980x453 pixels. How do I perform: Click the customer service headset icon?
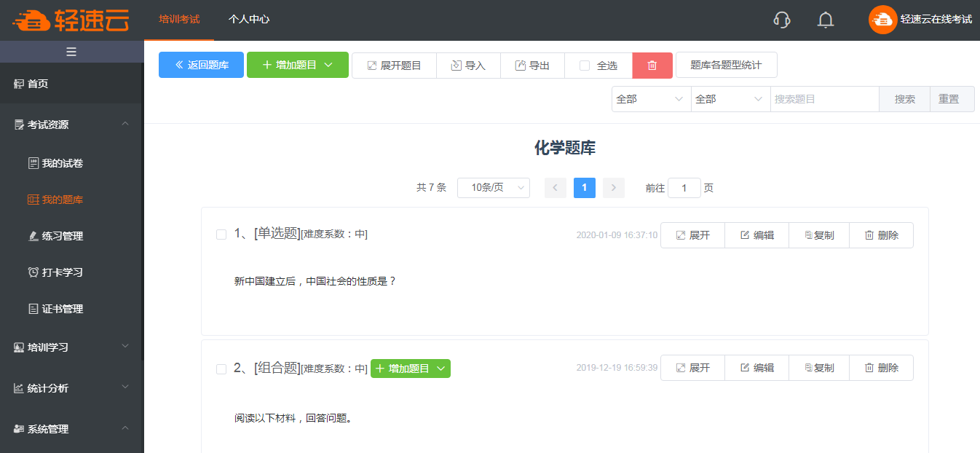781,20
